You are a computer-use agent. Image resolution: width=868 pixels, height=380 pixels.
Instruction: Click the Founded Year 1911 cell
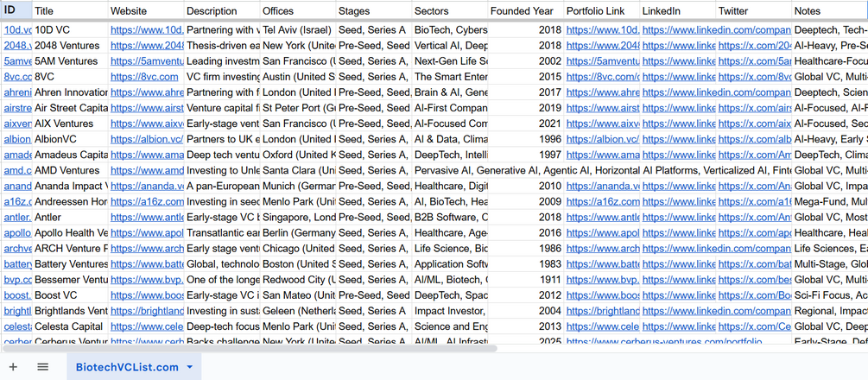(526, 280)
